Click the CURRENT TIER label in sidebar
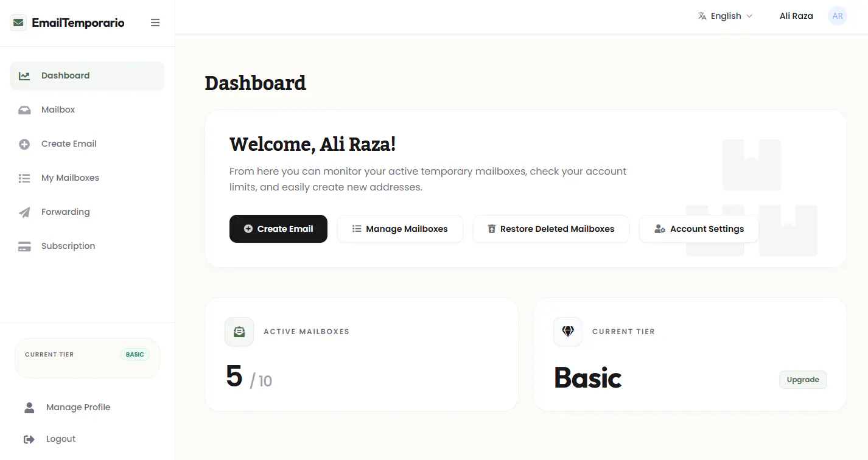Viewport: 868px width, 460px height. click(49, 355)
